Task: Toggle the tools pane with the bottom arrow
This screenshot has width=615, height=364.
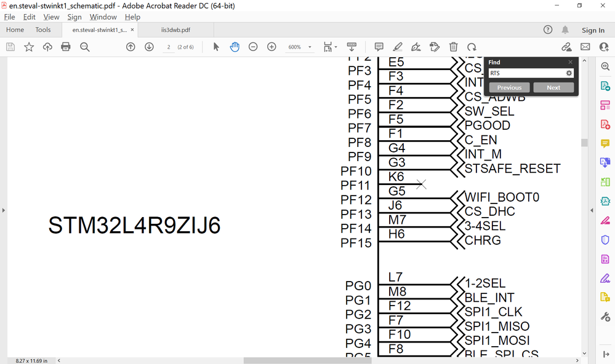Action: click(605, 355)
